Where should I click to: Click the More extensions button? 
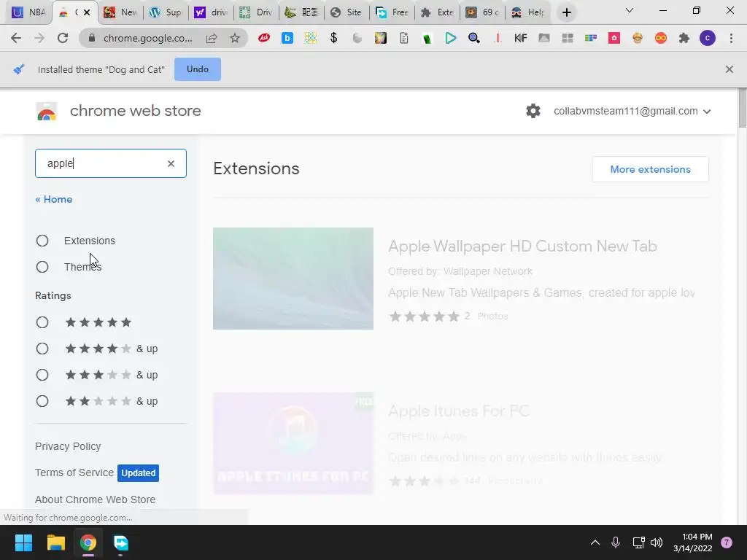(x=650, y=169)
